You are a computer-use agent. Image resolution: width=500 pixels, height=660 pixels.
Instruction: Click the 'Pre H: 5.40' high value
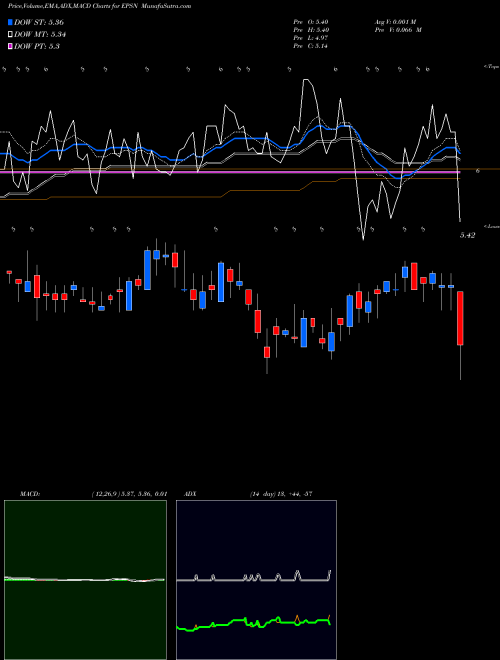311,29
